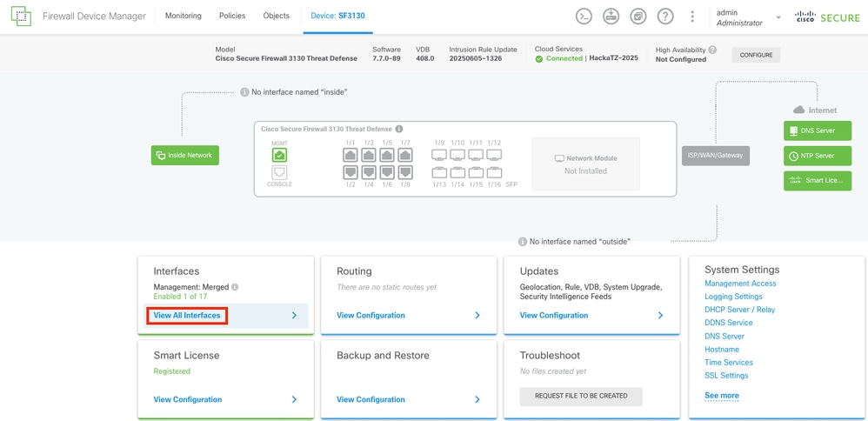Expand Updates card chevron arrow
Viewport: 868px width, 421px height.
tap(660, 315)
